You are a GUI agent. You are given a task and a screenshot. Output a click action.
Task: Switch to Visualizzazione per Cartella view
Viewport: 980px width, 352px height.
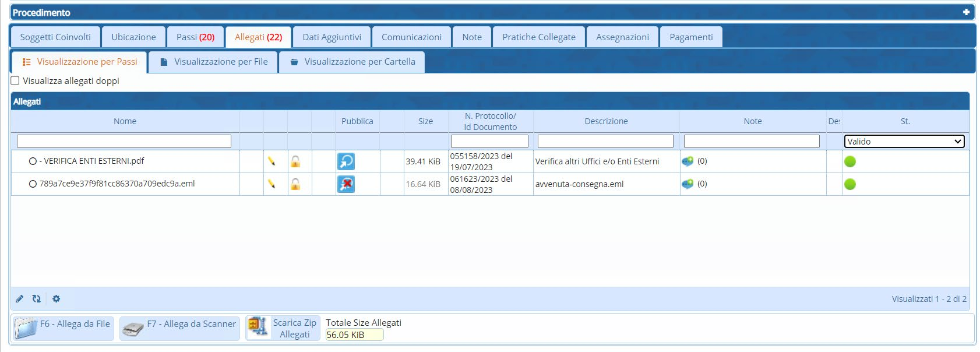click(x=352, y=62)
